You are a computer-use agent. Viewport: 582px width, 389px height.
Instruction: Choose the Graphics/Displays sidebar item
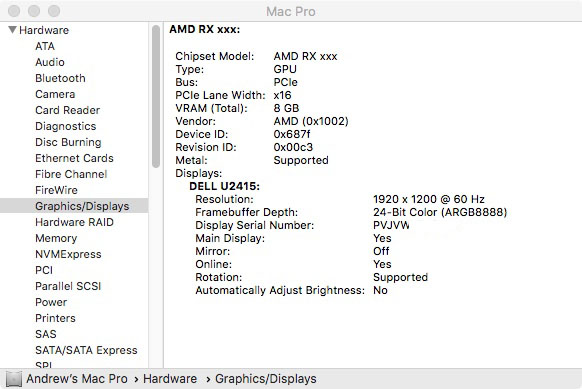tap(74, 206)
